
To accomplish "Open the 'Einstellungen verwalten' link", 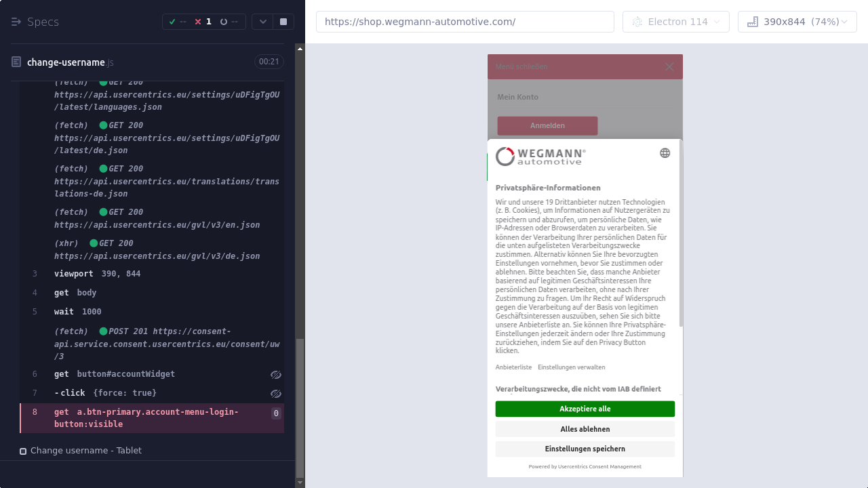I will tap(571, 367).
